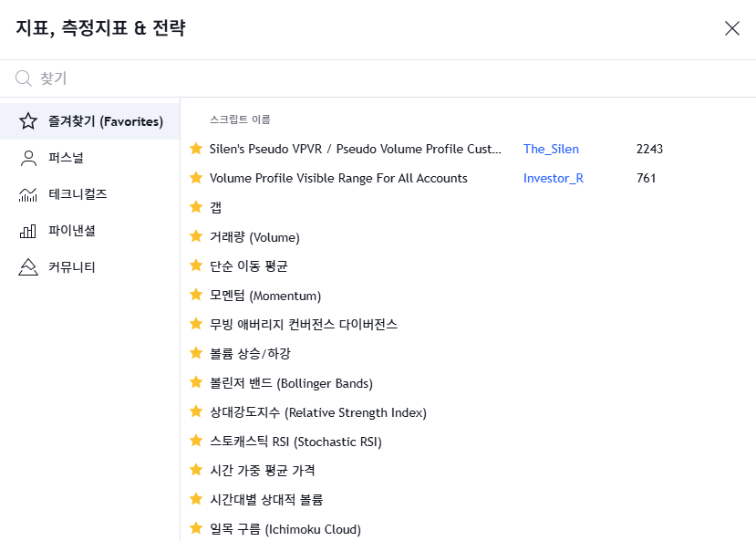Add 일목 구름 (Ichimoku Cloud) indicator

pyautogui.click(x=285, y=529)
